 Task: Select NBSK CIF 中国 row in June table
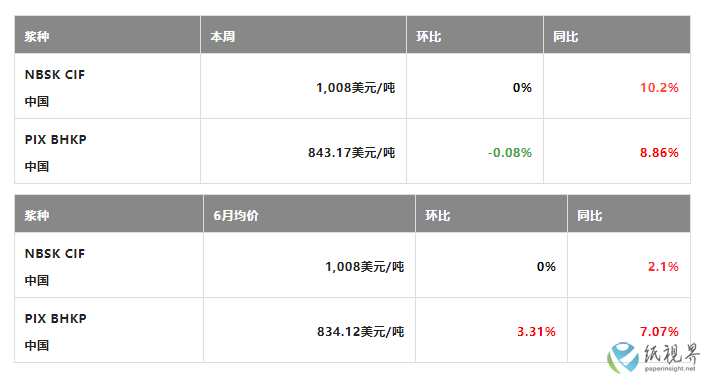point(352,265)
